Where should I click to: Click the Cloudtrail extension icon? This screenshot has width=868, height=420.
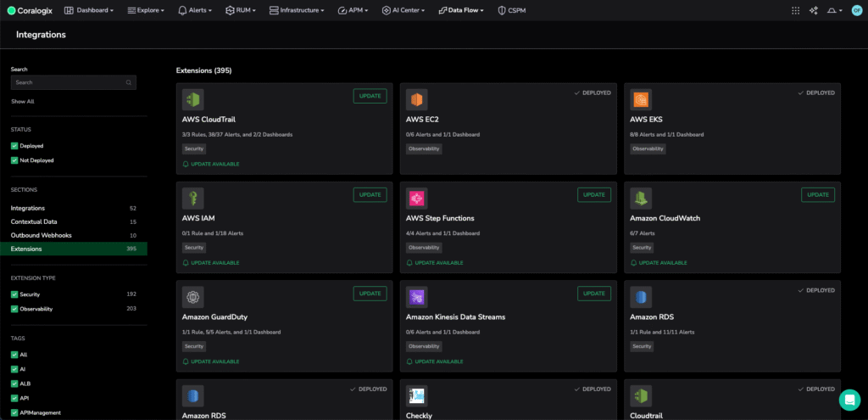[641, 395]
